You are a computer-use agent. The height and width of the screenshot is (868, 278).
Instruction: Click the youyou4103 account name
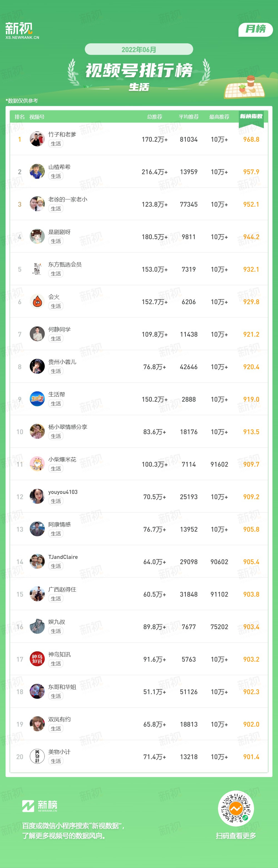coord(63,492)
